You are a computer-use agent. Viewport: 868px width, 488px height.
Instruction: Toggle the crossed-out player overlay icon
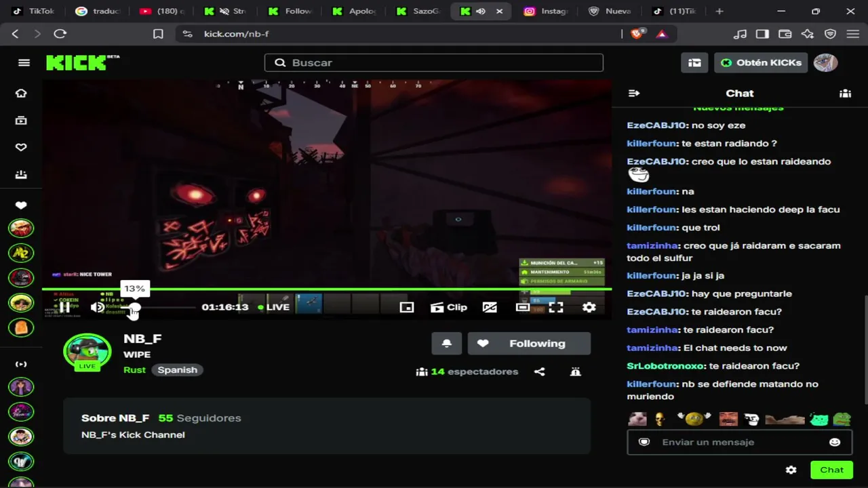[x=490, y=307]
